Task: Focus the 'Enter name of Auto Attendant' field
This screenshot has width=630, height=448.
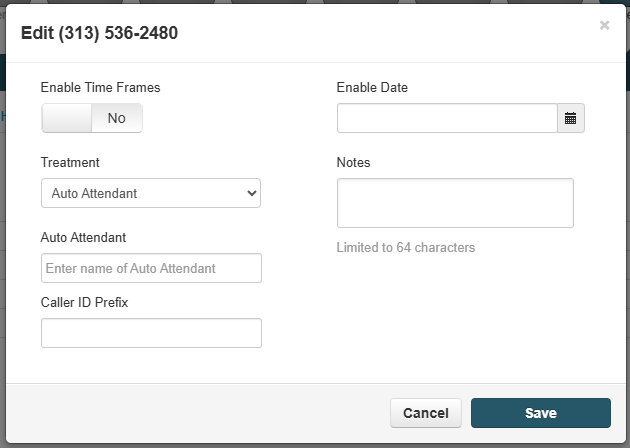Action: coord(151,268)
